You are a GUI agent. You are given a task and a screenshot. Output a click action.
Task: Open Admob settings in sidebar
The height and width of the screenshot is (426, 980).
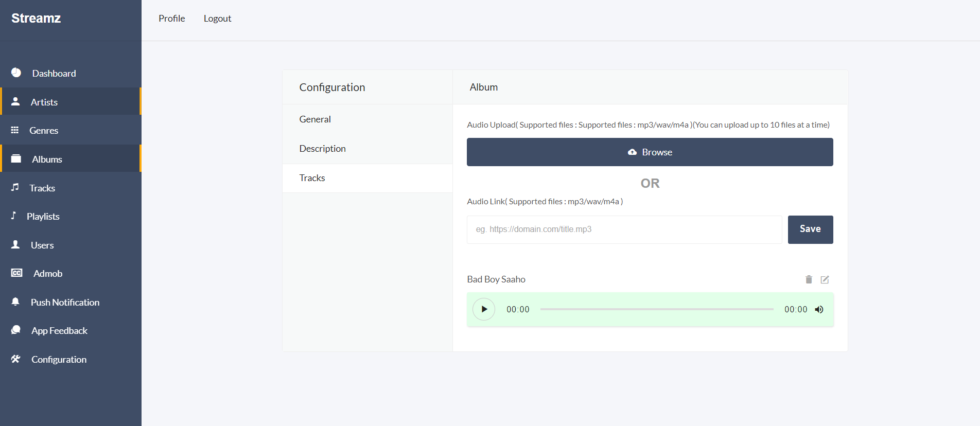coord(47,274)
